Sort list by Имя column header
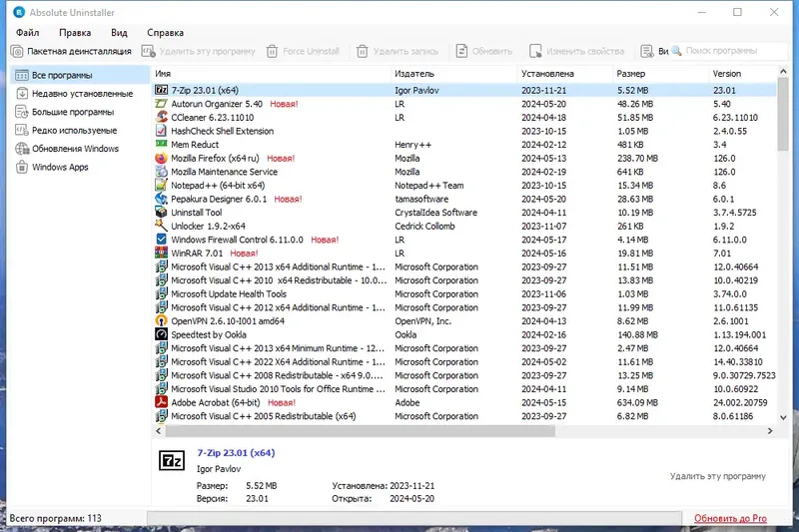Viewport: 799px width, 532px height. coord(271,74)
